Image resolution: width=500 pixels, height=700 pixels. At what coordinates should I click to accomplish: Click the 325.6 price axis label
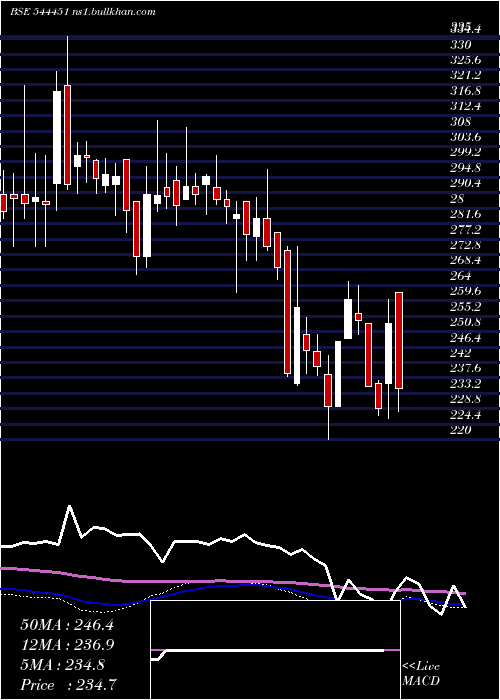[x=465, y=60]
